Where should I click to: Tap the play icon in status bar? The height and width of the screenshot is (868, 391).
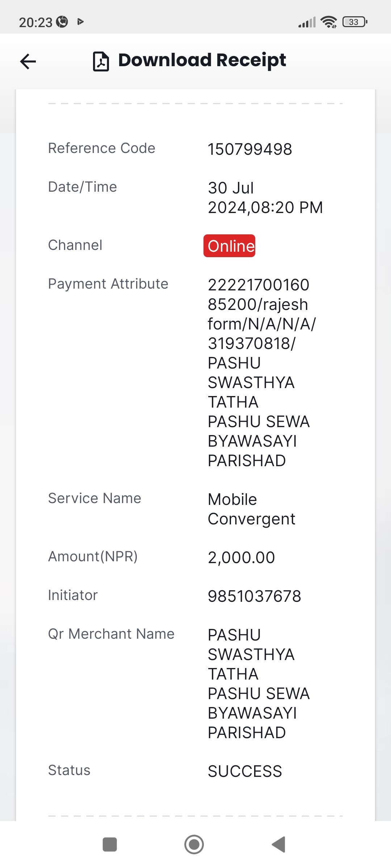pos(80,22)
